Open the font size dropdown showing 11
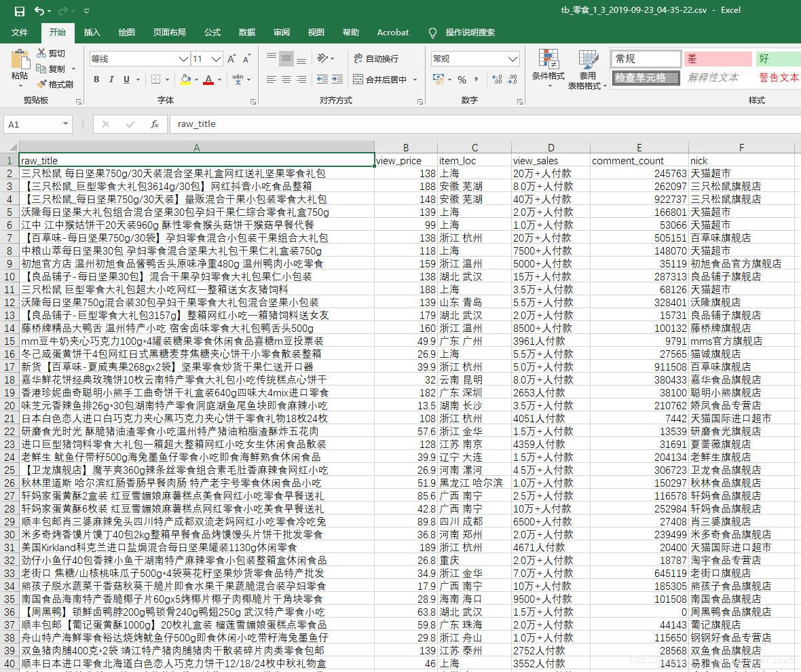 (x=216, y=59)
